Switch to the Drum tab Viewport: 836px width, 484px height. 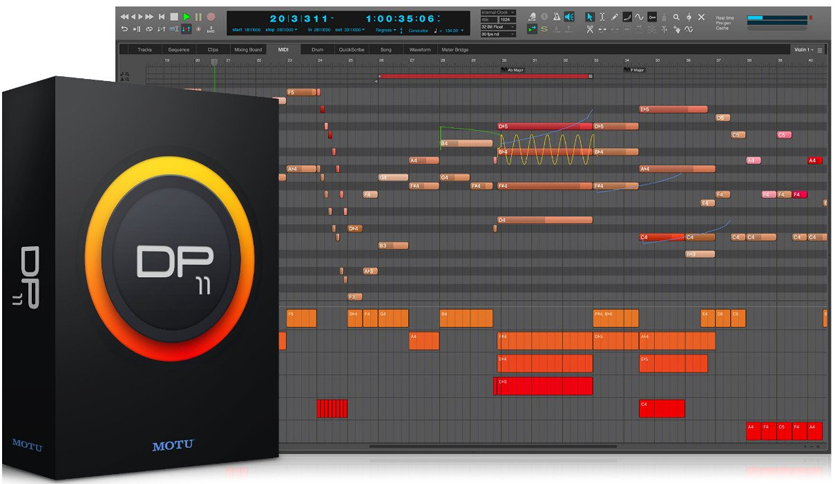pos(317,50)
